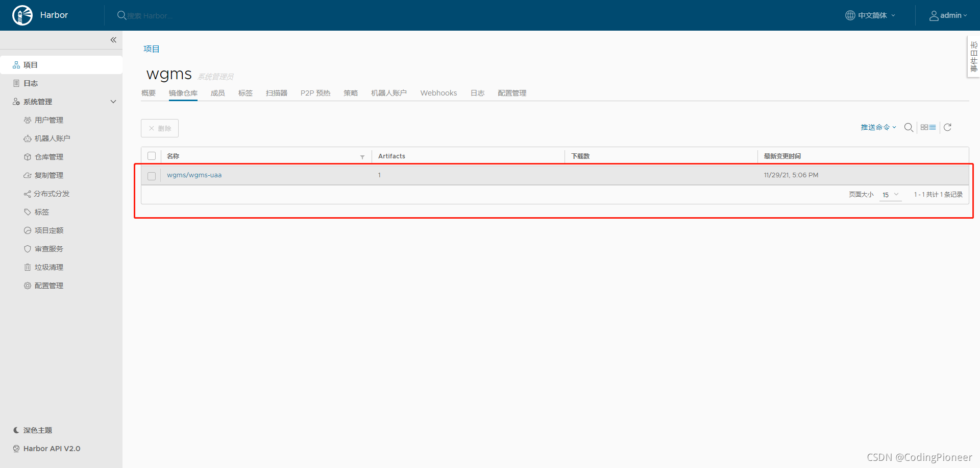The height and width of the screenshot is (468, 980).
Task: Click the Artifacts column header
Action: [391, 156]
